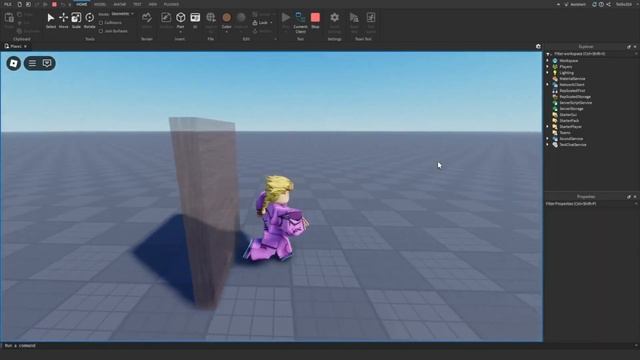Expand the TextChatService node
The image size is (640, 360).
pos(548,144)
